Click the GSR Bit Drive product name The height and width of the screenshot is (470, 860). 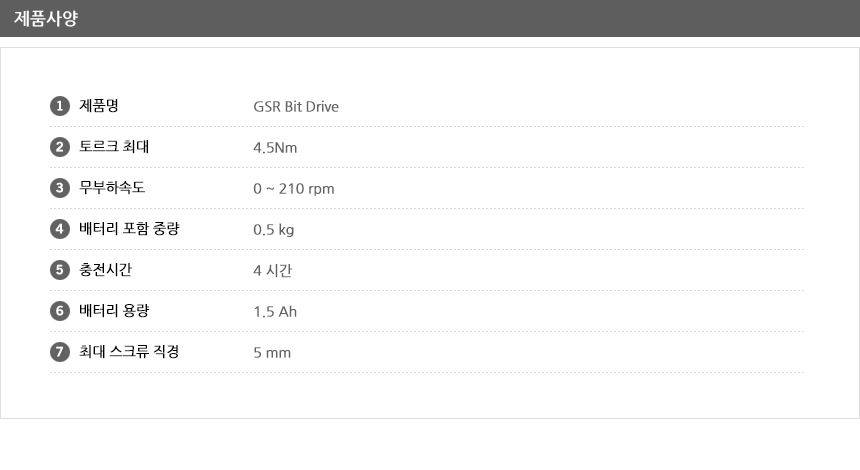(x=296, y=106)
